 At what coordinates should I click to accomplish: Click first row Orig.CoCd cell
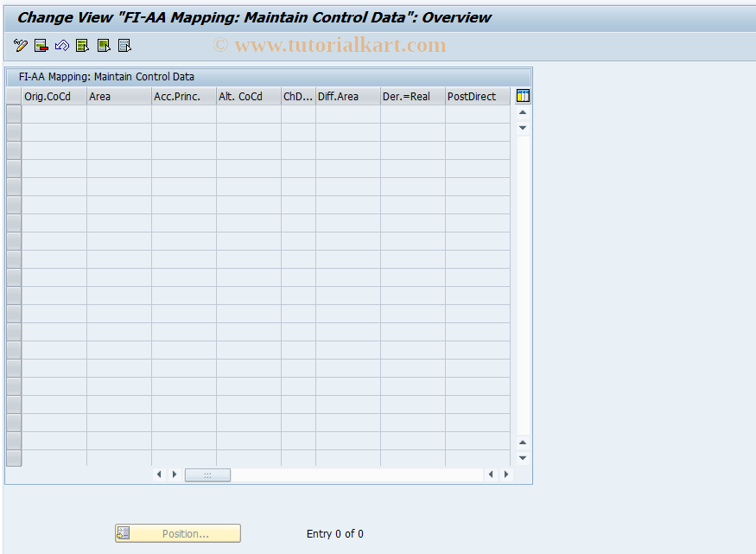[x=54, y=114]
